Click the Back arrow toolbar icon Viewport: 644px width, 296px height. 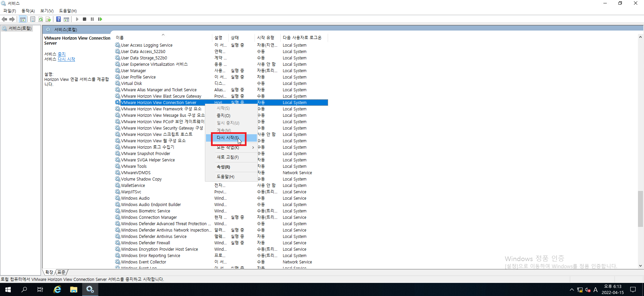tap(4, 19)
